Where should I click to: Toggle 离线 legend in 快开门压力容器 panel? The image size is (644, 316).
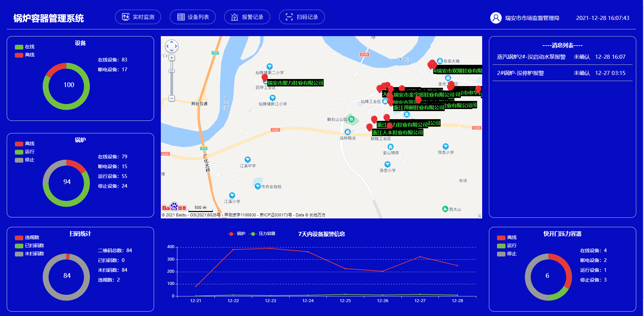[x=507, y=238]
